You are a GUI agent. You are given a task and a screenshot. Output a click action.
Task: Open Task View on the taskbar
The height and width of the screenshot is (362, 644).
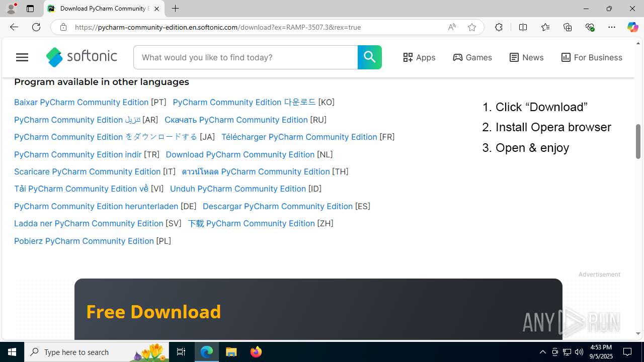click(x=181, y=352)
